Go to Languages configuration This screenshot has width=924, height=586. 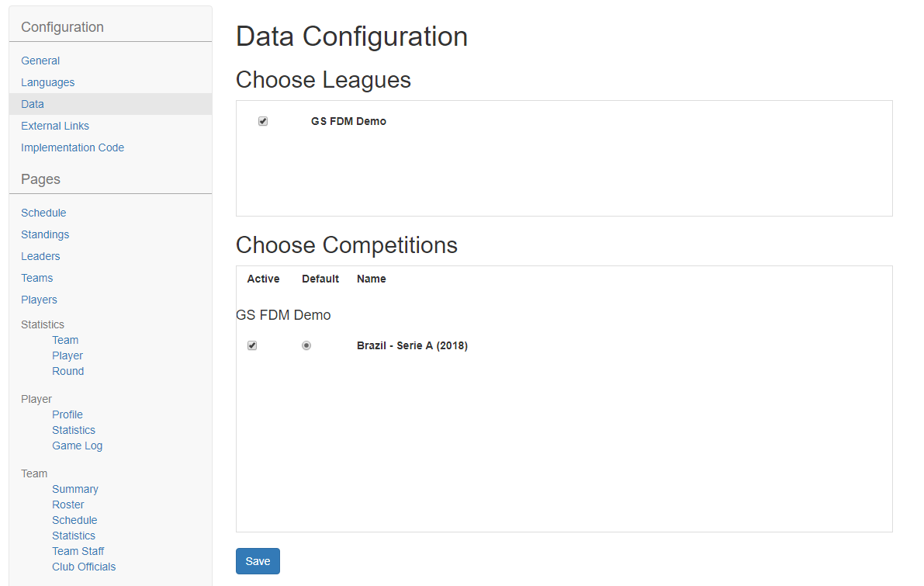(48, 82)
